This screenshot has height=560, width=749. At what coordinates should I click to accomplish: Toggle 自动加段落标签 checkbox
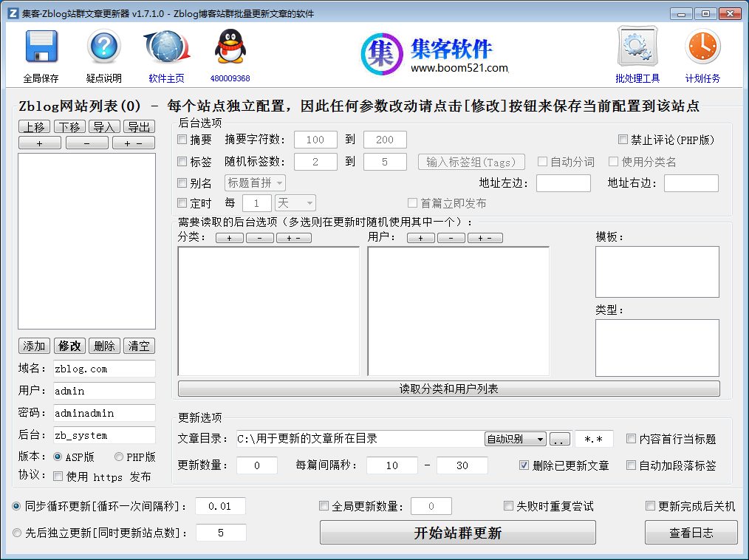631,465
